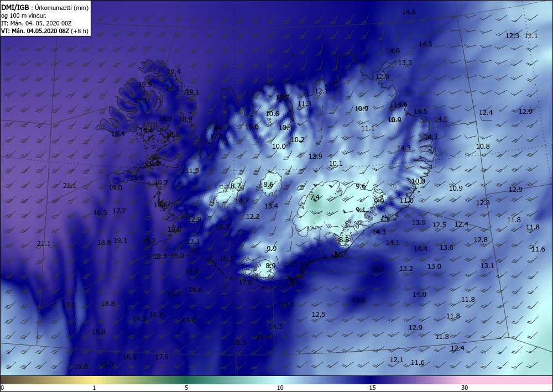Click the 19.7 value on the map
This screenshot has height=392, width=553.
point(161,182)
